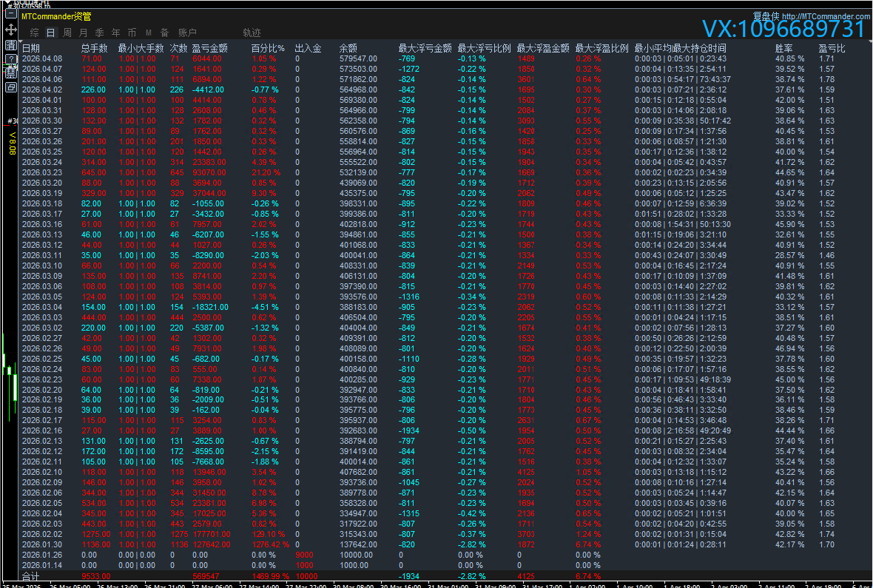Click the M tab in the tab bar
873x588 pixels.
(149, 33)
